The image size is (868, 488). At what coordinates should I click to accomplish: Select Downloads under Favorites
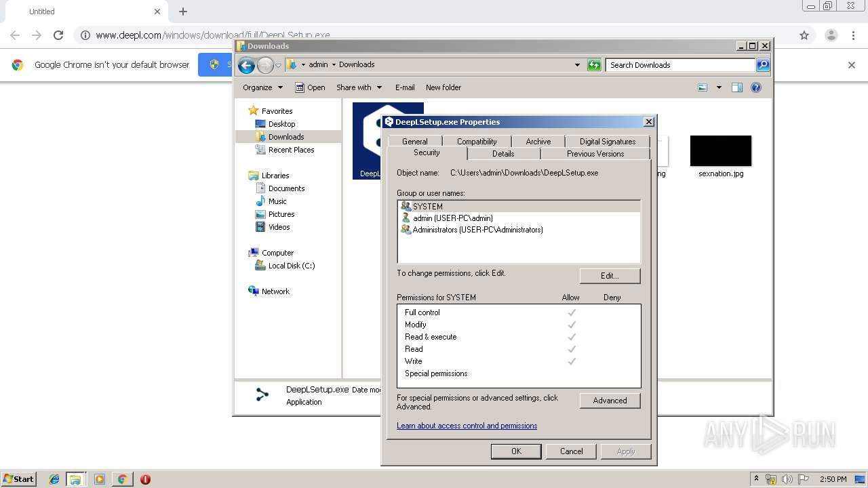(x=285, y=137)
